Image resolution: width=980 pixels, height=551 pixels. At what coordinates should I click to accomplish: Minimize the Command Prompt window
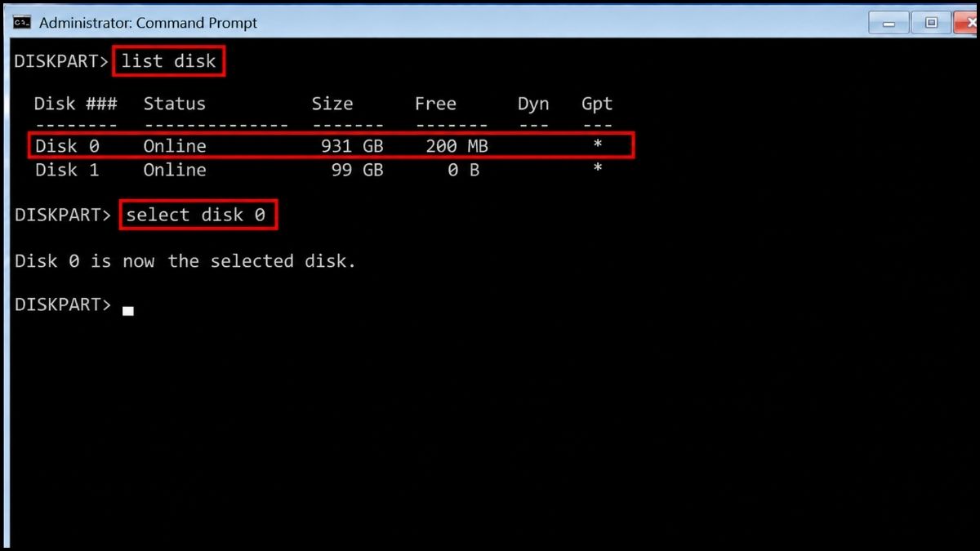pyautogui.click(x=889, y=23)
